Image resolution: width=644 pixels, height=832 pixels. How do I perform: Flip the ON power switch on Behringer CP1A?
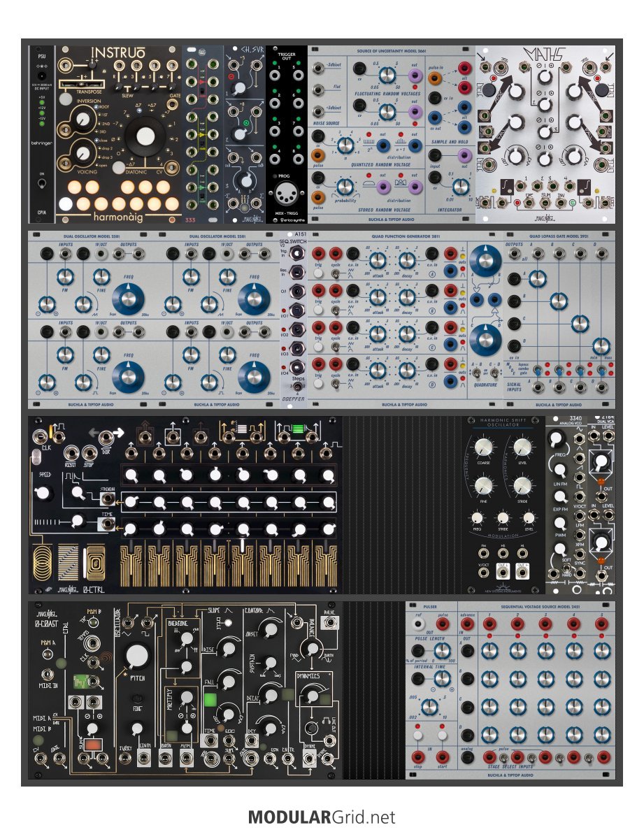[x=41, y=184]
